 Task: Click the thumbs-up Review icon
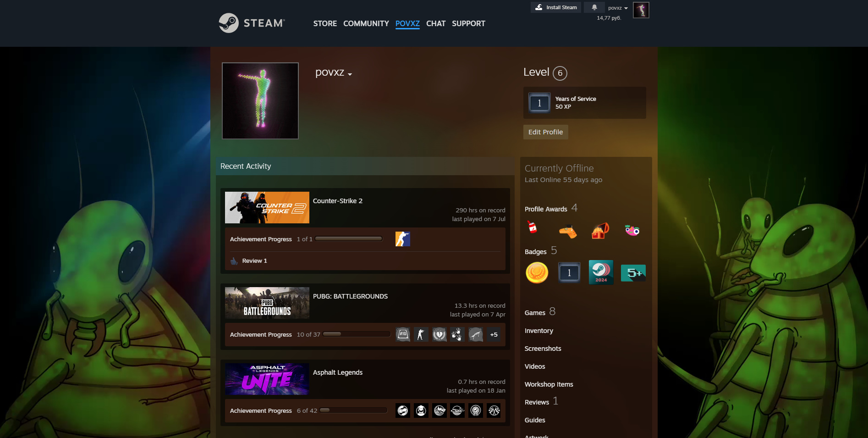click(x=234, y=261)
